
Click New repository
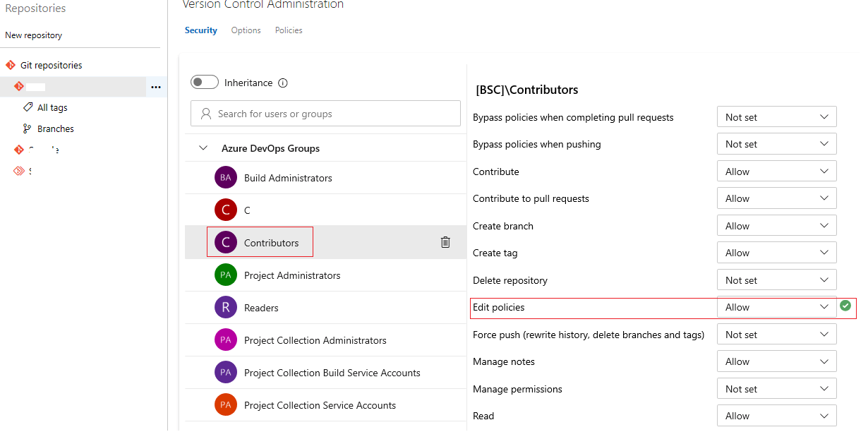pos(34,35)
